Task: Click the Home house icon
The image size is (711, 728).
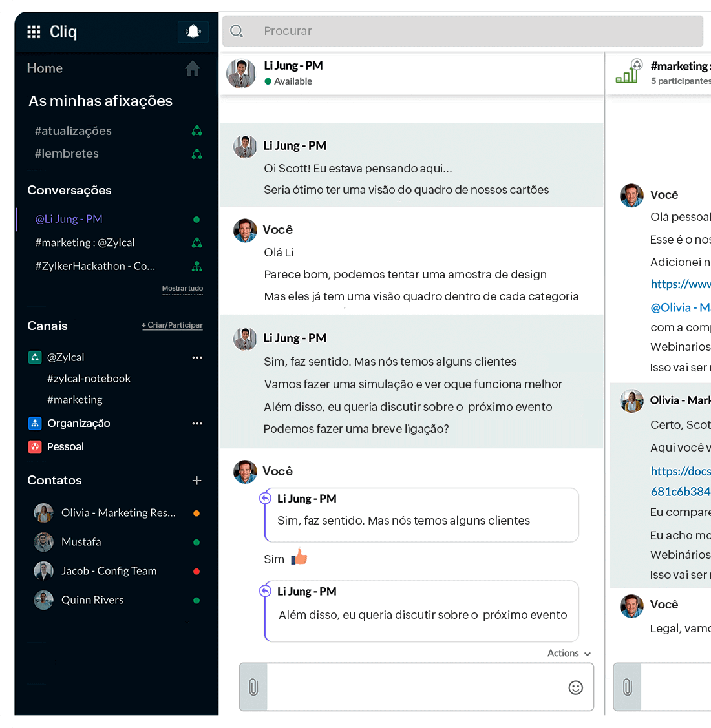Action: tap(193, 68)
